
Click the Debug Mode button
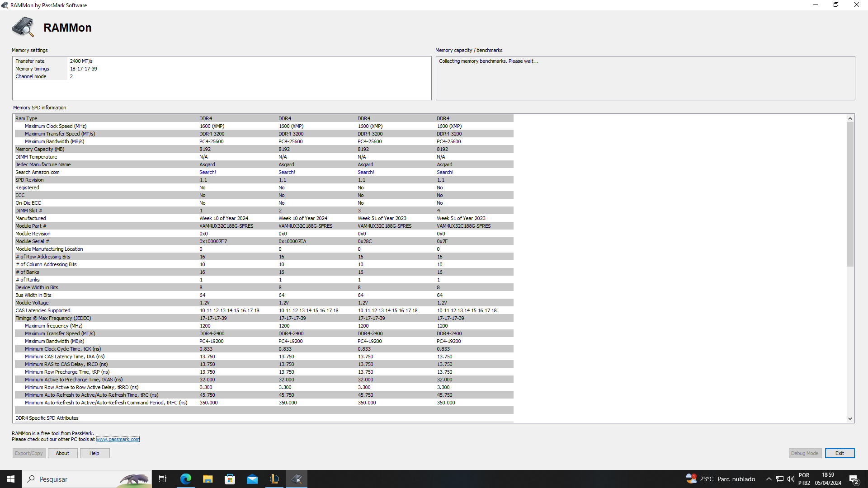805,453
